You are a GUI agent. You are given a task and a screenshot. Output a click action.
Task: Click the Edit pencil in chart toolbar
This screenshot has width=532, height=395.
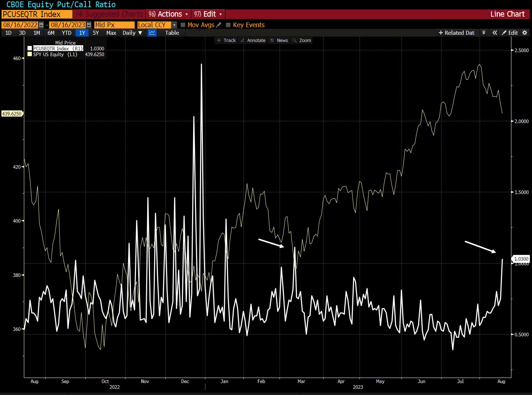pos(510,33)
